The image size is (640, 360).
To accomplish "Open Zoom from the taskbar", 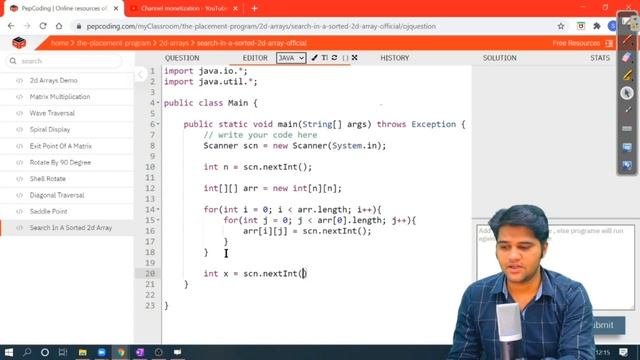I will coord(102,352).
